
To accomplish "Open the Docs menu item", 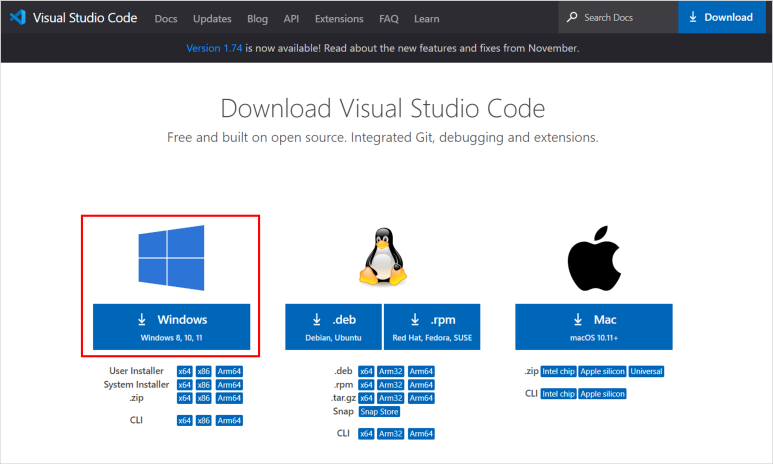I will click(x=166, y=19).
